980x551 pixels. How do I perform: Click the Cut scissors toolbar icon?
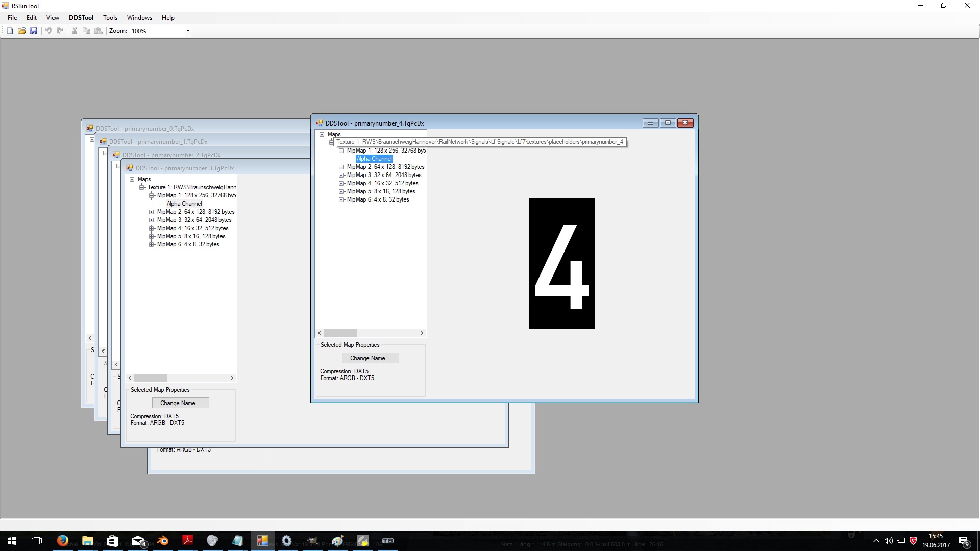click(75, 31)
